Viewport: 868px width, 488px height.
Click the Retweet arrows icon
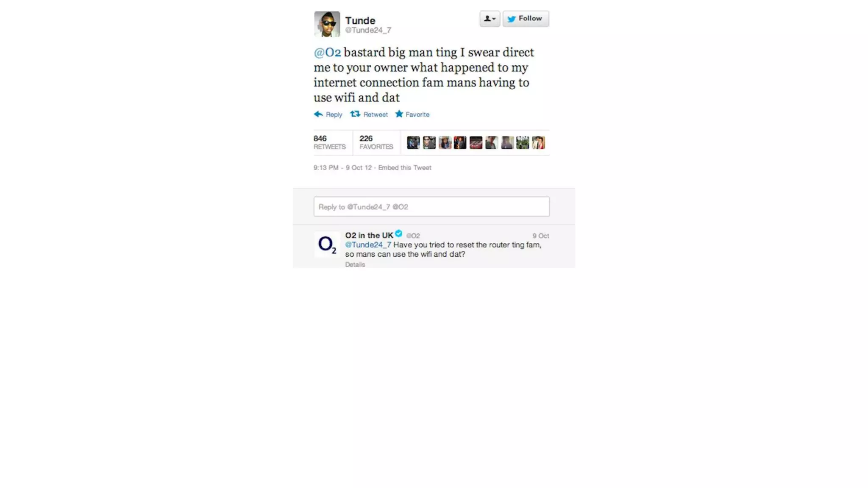(355, 114)
